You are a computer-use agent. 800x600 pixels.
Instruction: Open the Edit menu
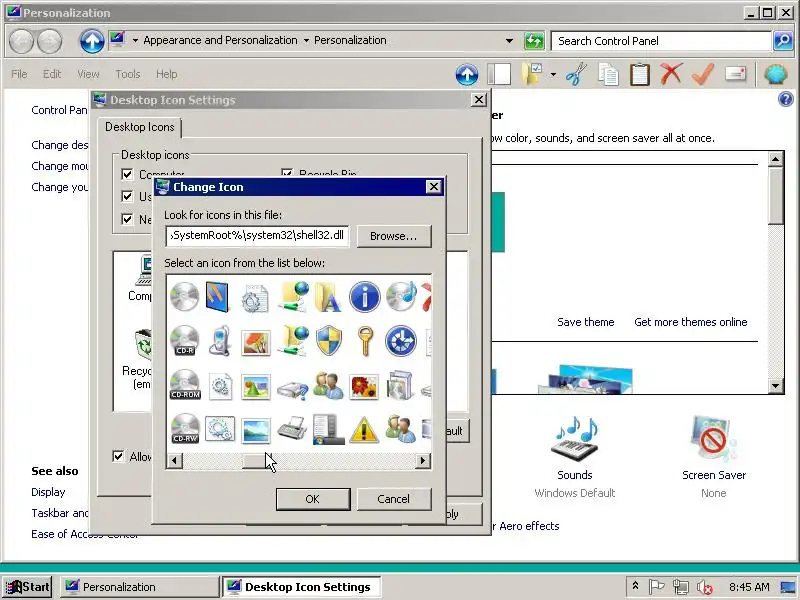point(52,74)
